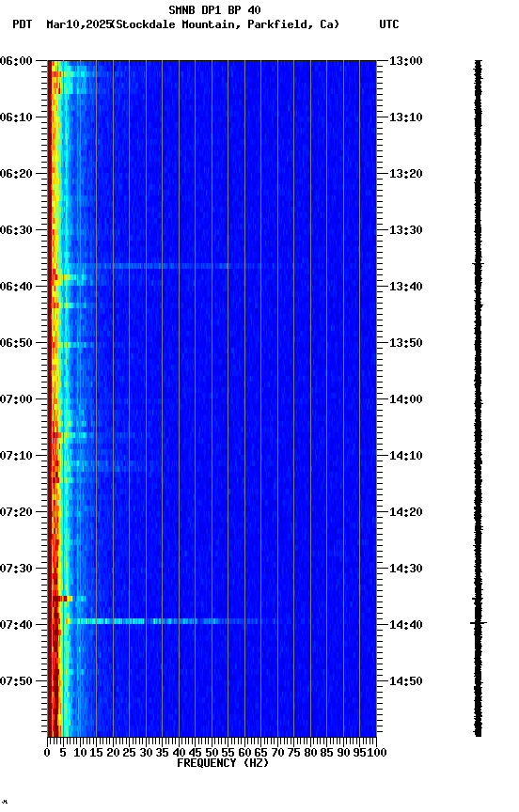Click the 80 Hz frequency tick label

pos(310,753)
